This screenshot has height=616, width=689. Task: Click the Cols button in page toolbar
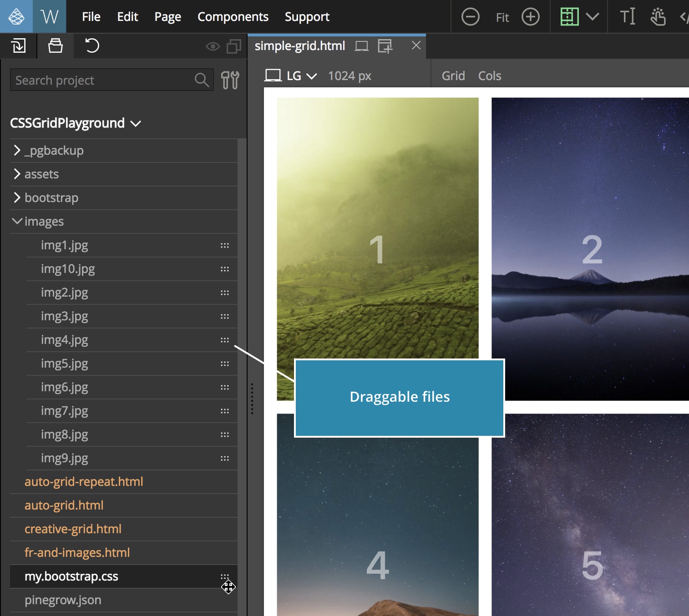pyautogui.click(x=490, y=76)
